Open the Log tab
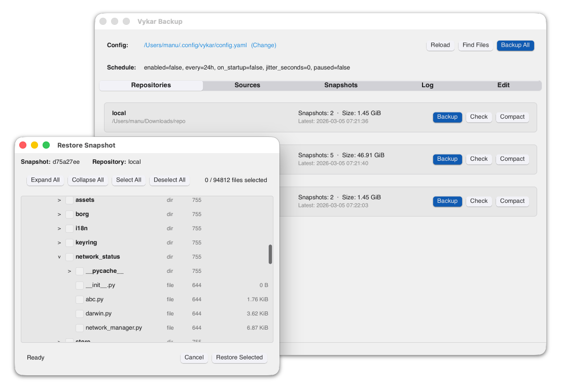Screen dimensions: 562x392 427,85
